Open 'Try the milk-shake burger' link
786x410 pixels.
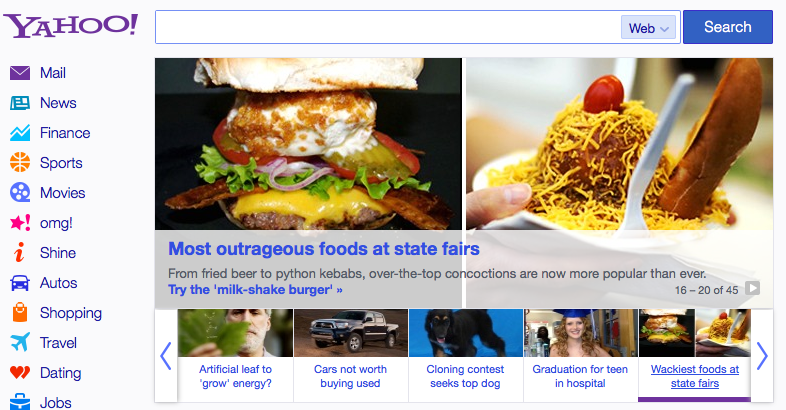pyautogui.click(x=255, y=290)
